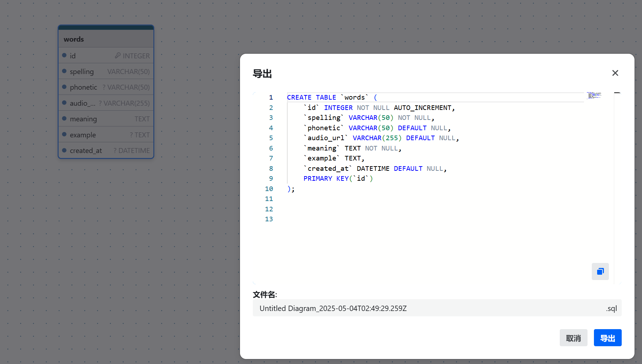
Task: Click the blue dot beside audio_url field
Action: tap(64, 103)
